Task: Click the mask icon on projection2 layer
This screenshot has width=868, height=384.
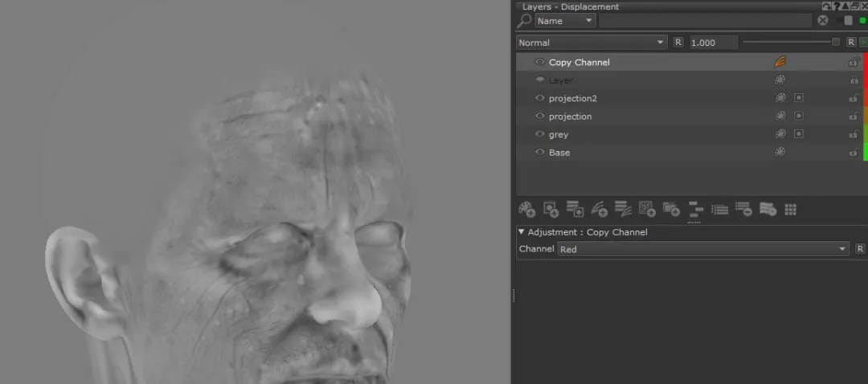Action: [798, 98]
